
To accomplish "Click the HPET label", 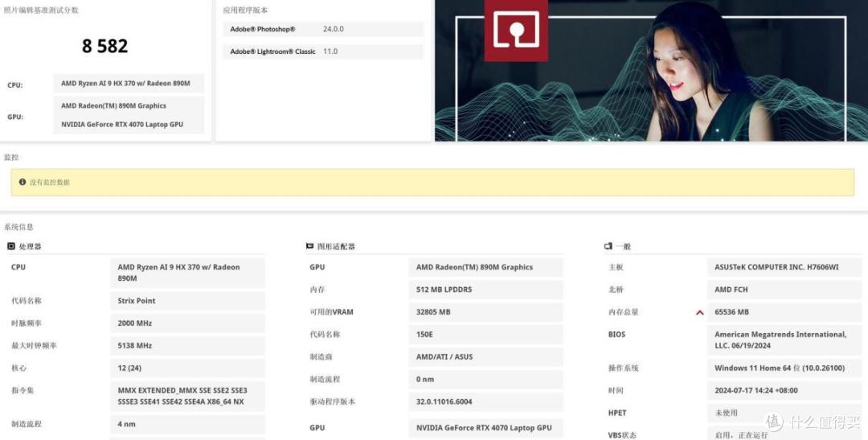I will 617,413.
